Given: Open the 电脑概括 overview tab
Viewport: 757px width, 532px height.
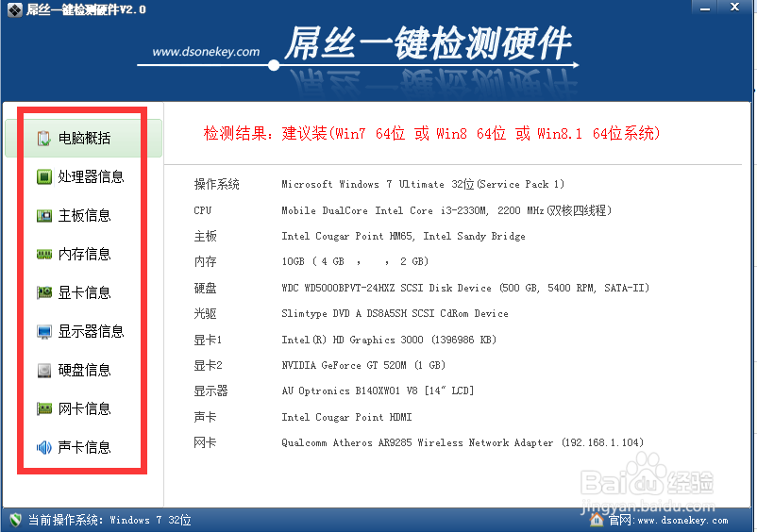Looking at the screenshot, I should [x=83, y=139].
